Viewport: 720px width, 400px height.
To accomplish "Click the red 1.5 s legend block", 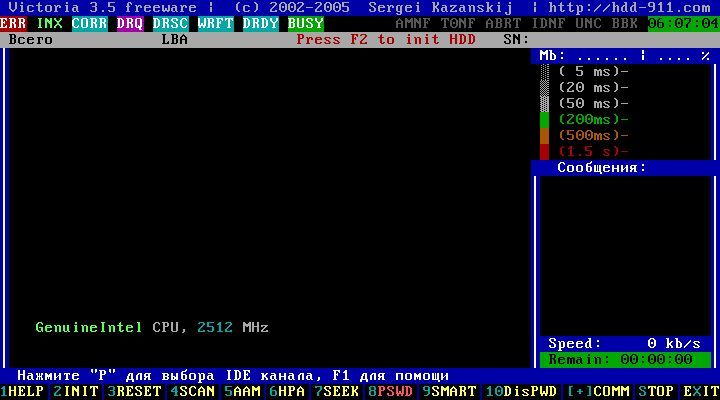I will tap(544, 152).
